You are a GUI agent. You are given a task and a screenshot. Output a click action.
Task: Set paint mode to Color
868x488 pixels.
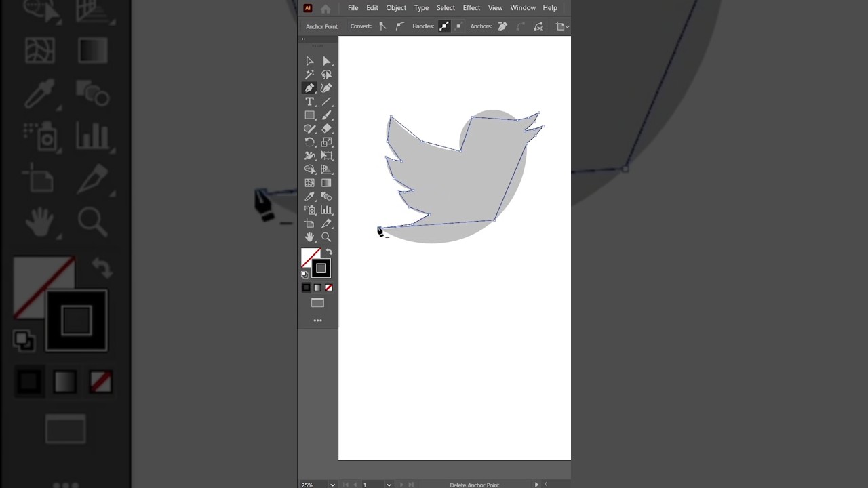[x=306, y=288]
